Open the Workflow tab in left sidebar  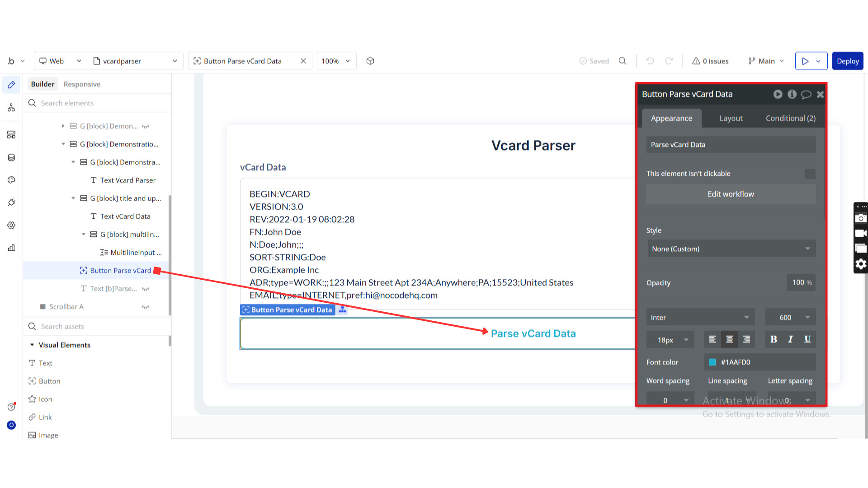click(11, 108)
